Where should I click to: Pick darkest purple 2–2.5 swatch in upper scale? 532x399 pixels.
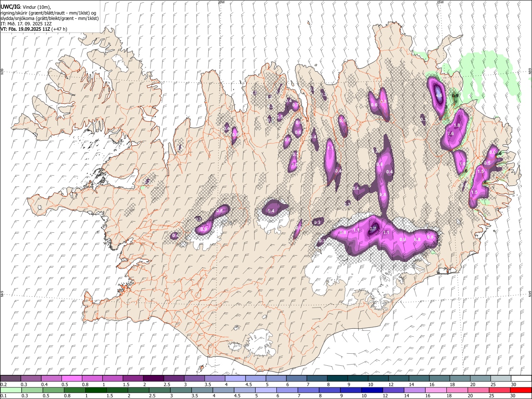tap(153, 379)
